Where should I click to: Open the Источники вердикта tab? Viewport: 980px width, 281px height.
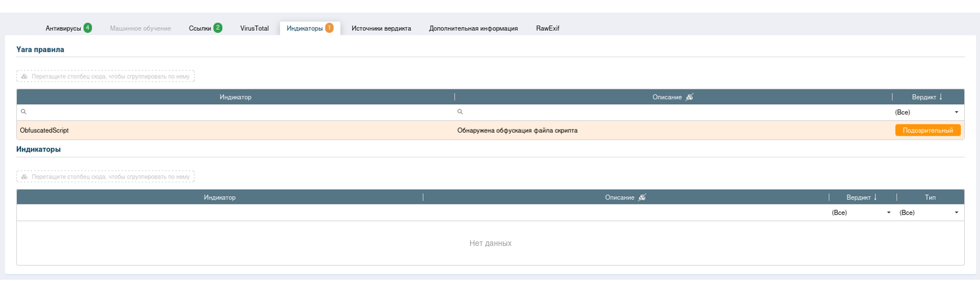coord(381,28)
